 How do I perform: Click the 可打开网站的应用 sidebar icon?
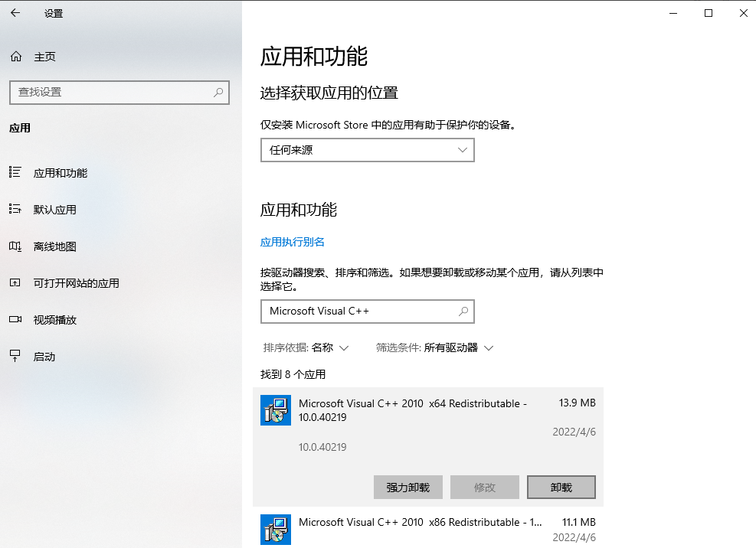coord(15,283)
